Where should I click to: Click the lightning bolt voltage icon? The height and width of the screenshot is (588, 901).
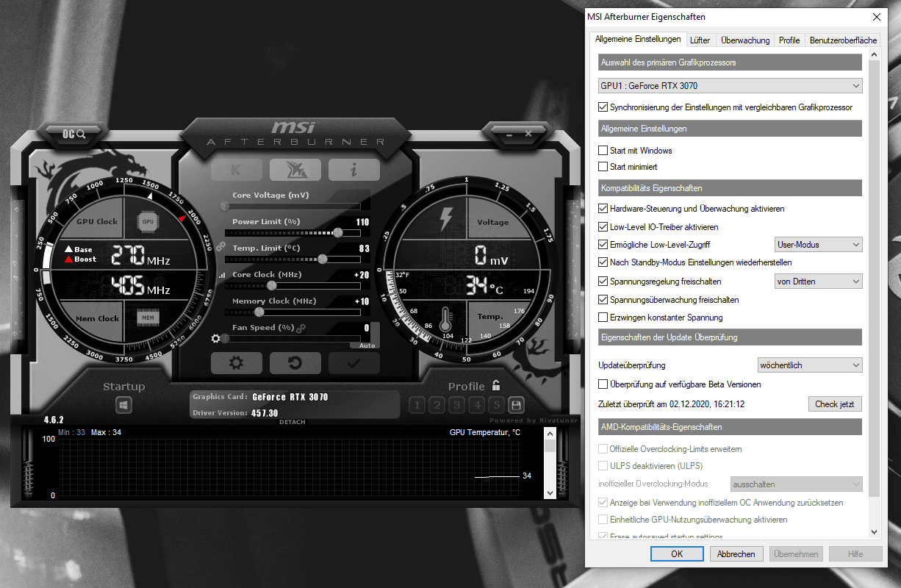click(x=446, y=218)
